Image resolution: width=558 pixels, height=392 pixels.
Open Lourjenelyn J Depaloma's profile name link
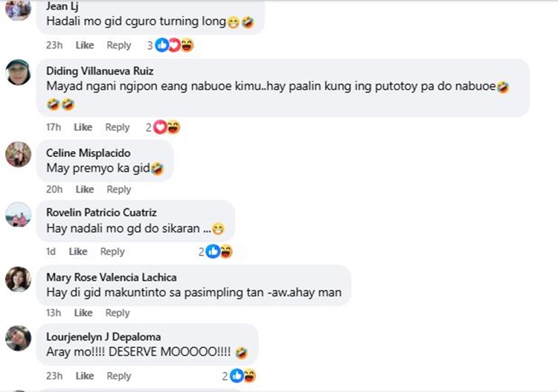pyautogui.click(x=103, y=336)
